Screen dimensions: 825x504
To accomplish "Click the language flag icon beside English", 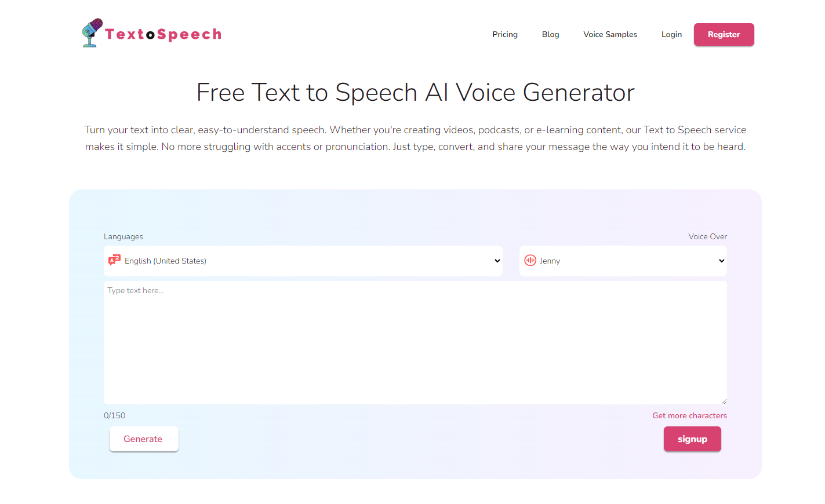I will (x=115, y=260).
